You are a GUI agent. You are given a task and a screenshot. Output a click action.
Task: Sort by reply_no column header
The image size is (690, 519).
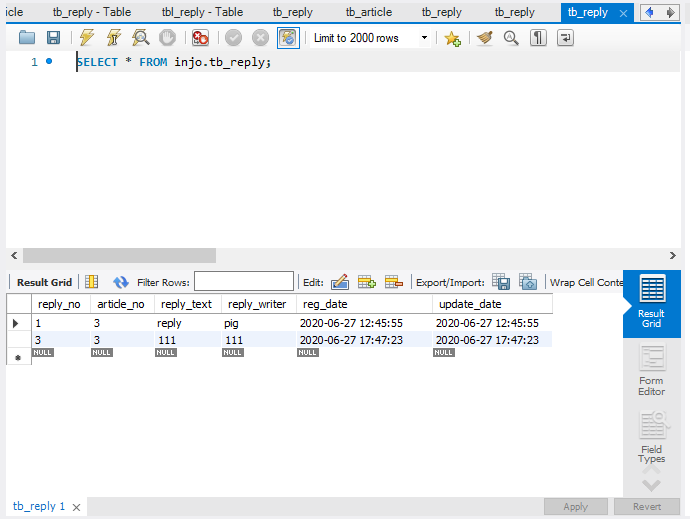pos(61,304)
